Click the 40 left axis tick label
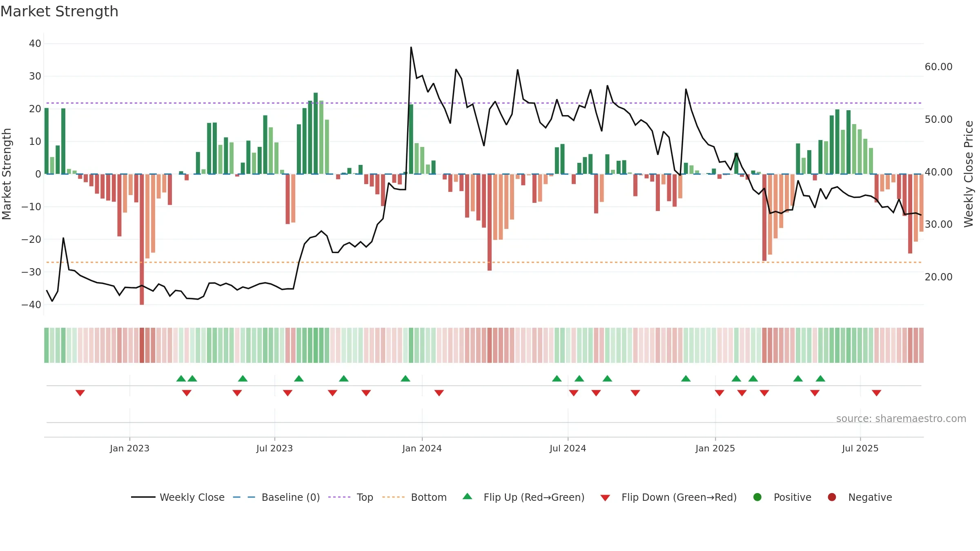The image size is (980, 551). coord(35,43)
